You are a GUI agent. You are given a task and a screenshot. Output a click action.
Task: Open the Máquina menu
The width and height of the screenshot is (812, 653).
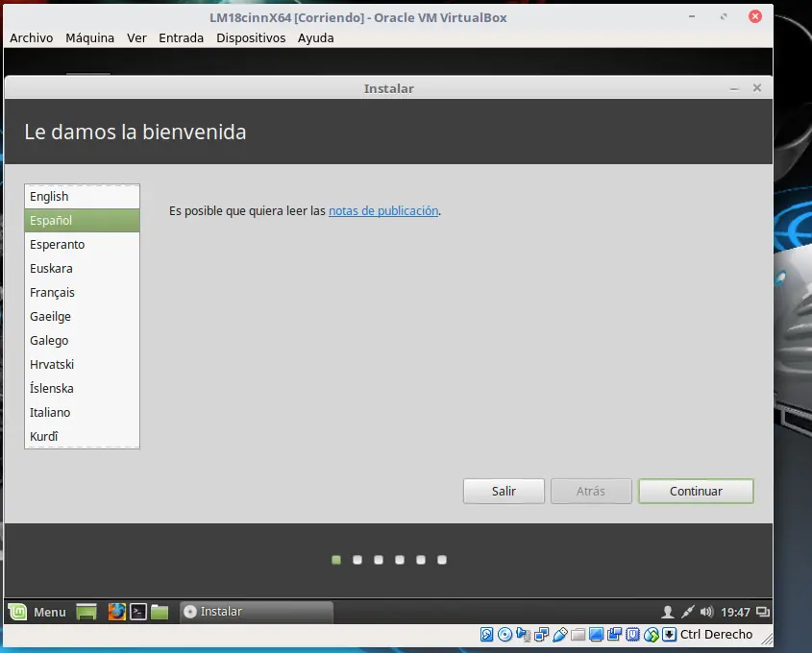pyautogui.click(x=89, y=38)
